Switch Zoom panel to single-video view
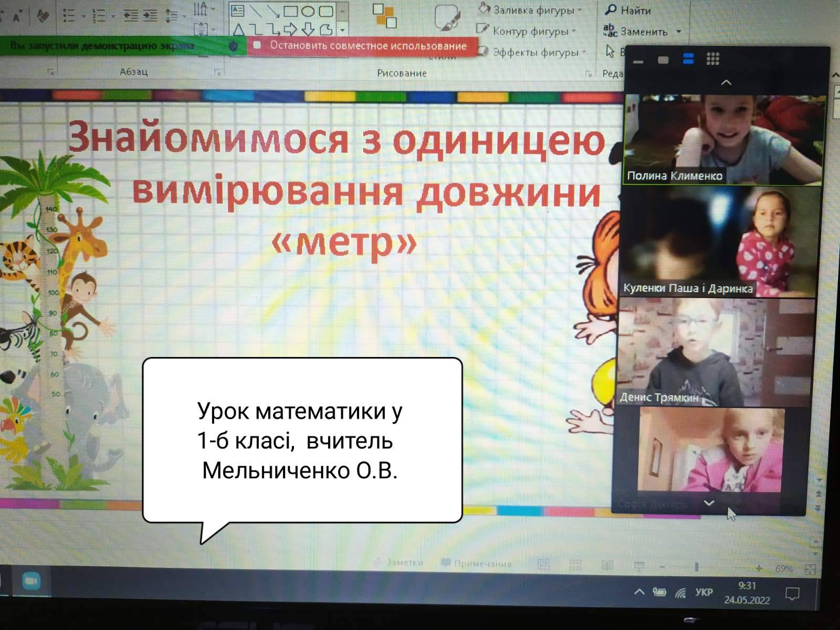 click(x=663, y=59)
